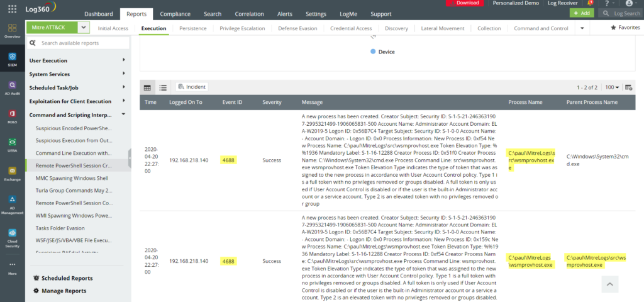Switch to table grid view
Screen dimensions: 644x302
point(147,87)
